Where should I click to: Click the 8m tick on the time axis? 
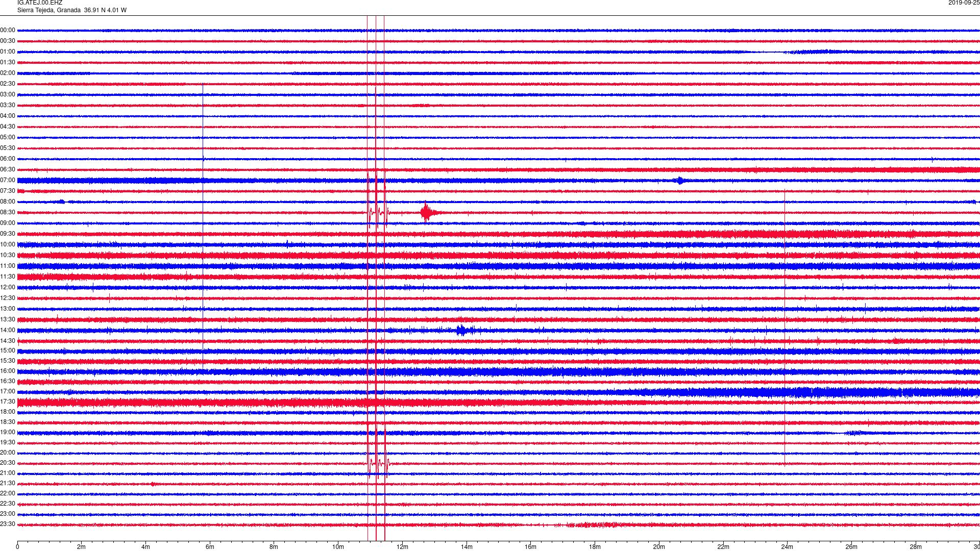274,547
